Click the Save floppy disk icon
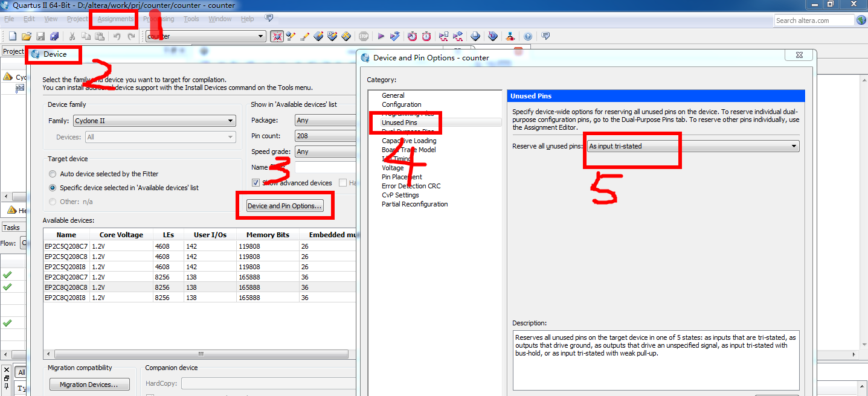Screen dimensions: 868x396 tap(40, 36)
